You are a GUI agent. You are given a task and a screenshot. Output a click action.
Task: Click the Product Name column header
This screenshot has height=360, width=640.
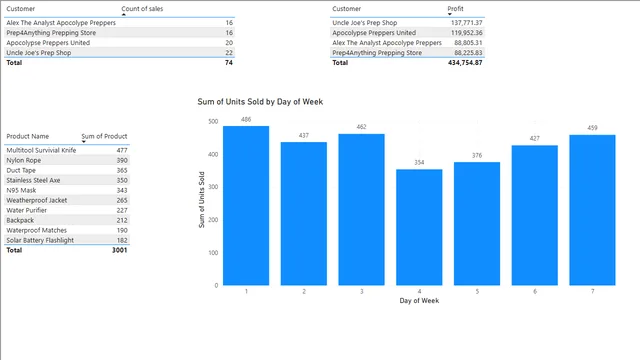tap(27, 136)
